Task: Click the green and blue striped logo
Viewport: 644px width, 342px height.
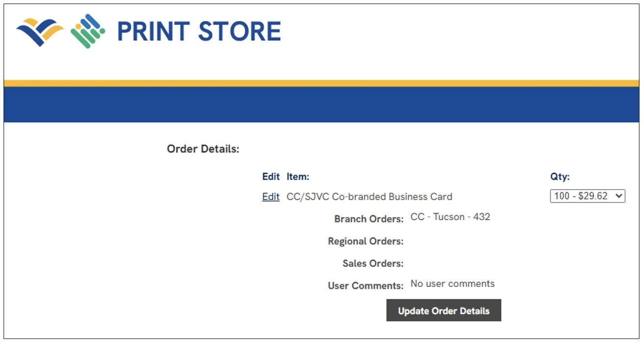Action: pyautogui.click(x=88, y=31)
